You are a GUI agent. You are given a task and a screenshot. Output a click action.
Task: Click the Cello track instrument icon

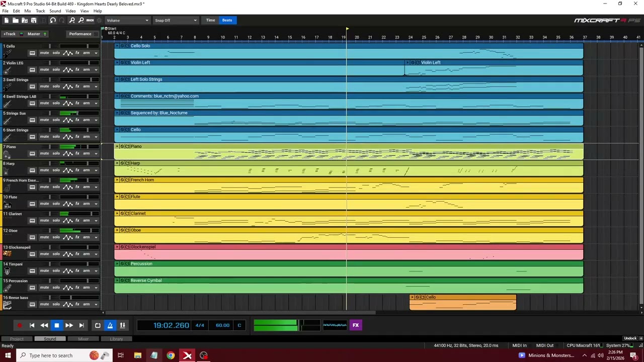coord(7,53)
